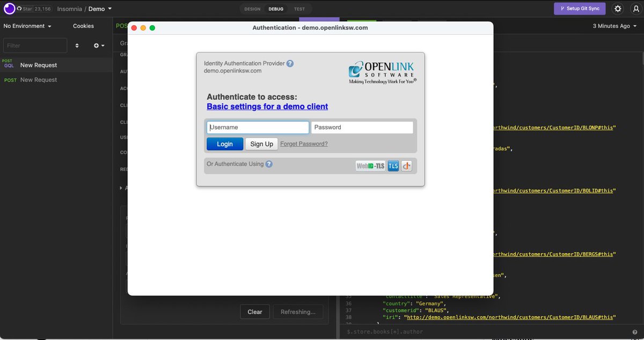This screenshot has height=340, width=644.
Task: Switch to the DEBUG tab
Action: 276,9
